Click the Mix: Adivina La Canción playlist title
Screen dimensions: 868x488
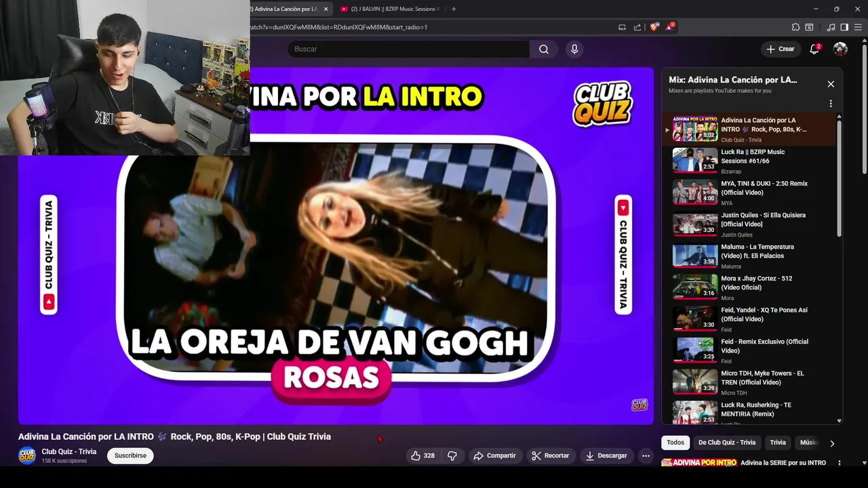732,80
